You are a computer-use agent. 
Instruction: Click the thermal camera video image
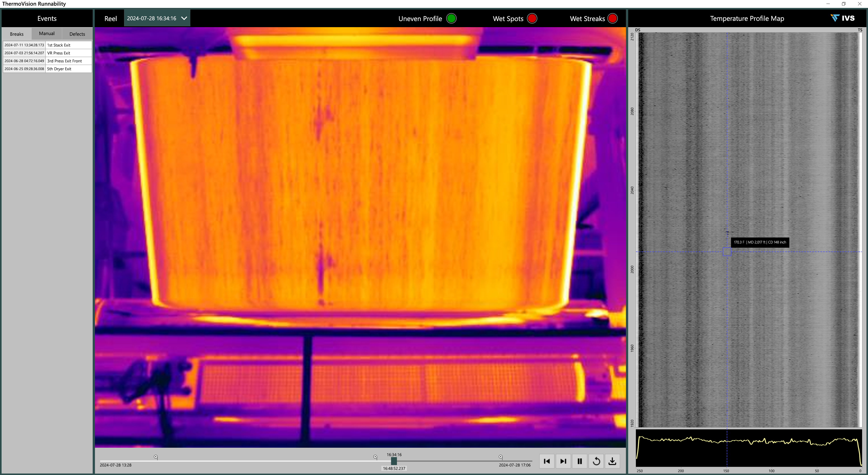[x=360, y=237]
